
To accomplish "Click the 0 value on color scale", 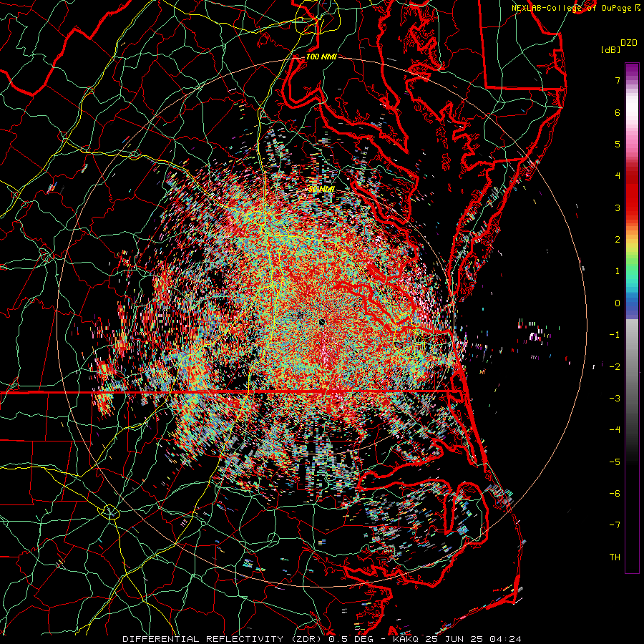I will tap(618, 303).
